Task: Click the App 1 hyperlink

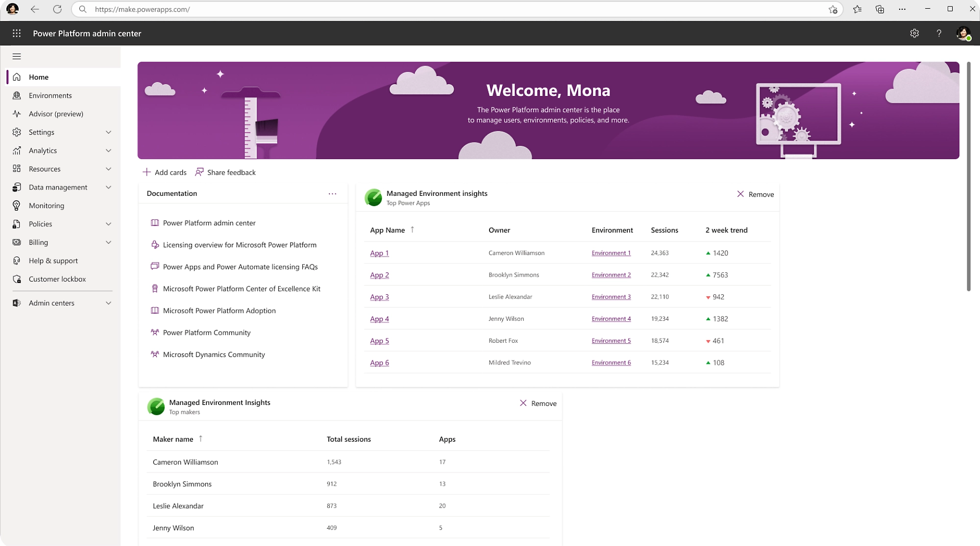Action: point(379,252)
